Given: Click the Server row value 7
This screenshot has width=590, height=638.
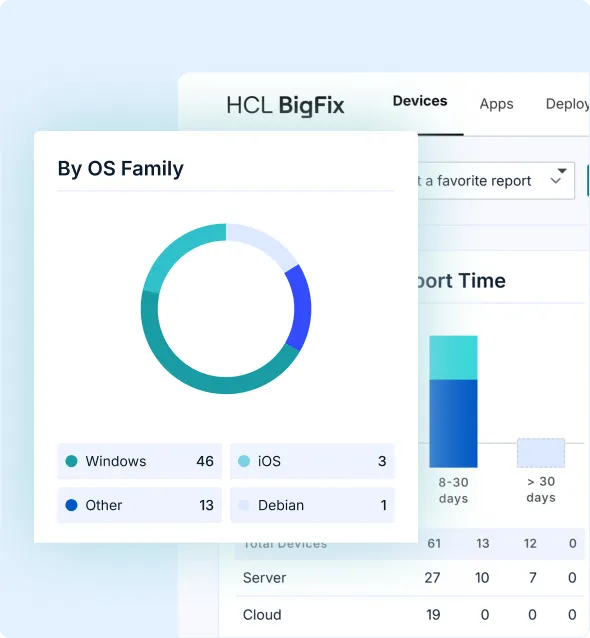Looking at the screenshot, I should [x=533, y=578].
